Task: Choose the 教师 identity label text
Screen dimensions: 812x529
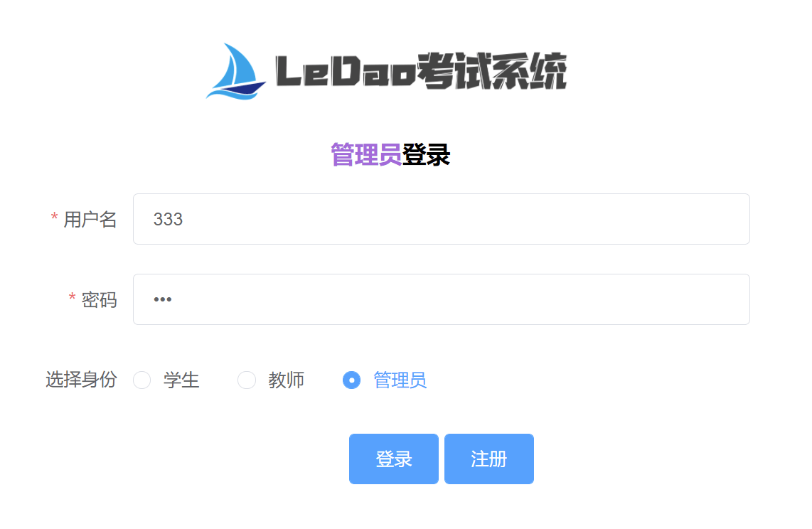Action: point(286,380)
